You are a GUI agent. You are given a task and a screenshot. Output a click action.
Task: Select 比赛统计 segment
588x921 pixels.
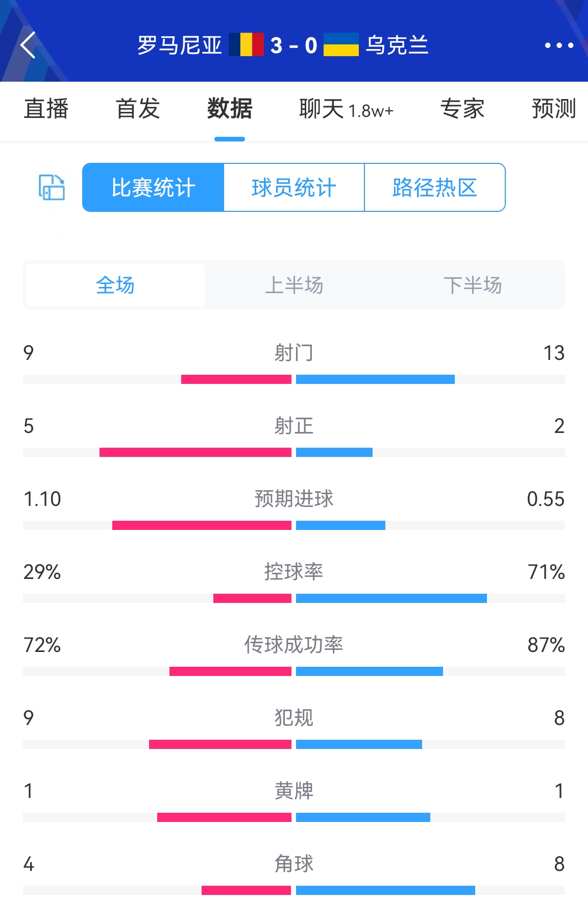153,187
